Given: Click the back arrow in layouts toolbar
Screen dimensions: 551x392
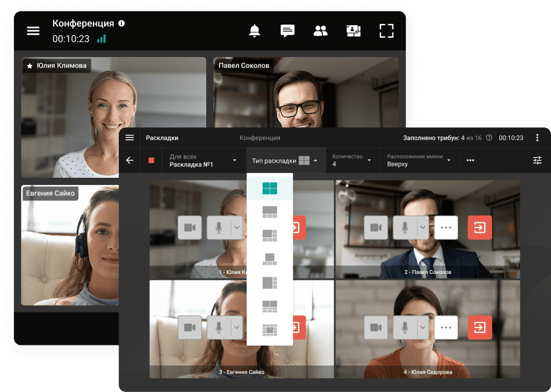Looking at the screenshot, I should coord(130,161).
